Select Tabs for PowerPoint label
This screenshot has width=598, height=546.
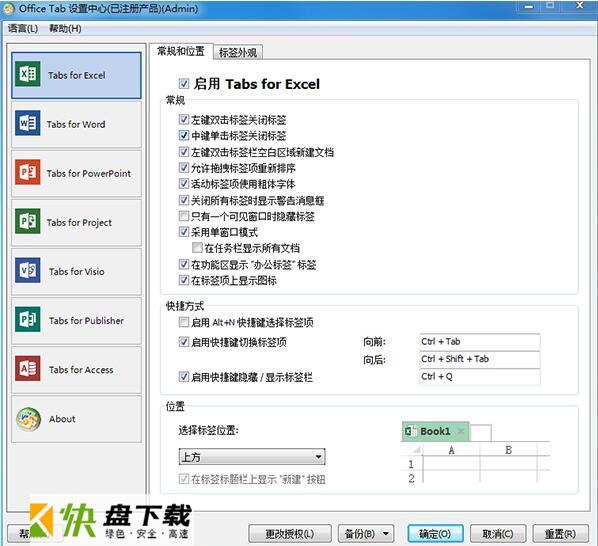point(88,173)
